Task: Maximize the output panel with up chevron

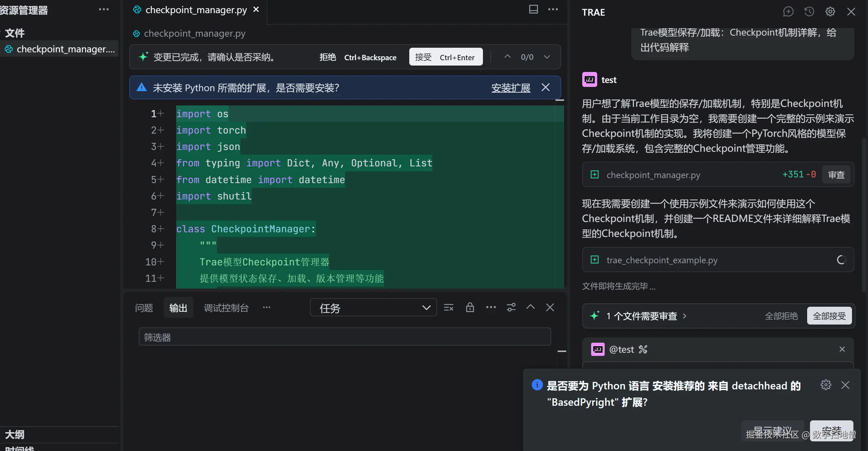Action: click(530, 307)
